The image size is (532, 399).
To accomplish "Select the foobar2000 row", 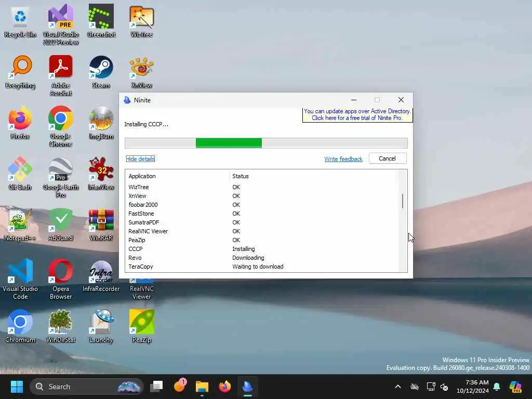I will click(x=261, y=205).
